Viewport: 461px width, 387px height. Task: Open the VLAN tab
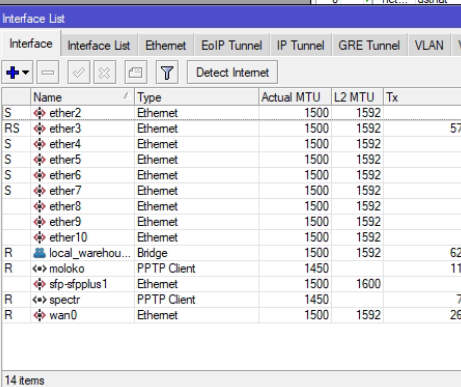429,45
